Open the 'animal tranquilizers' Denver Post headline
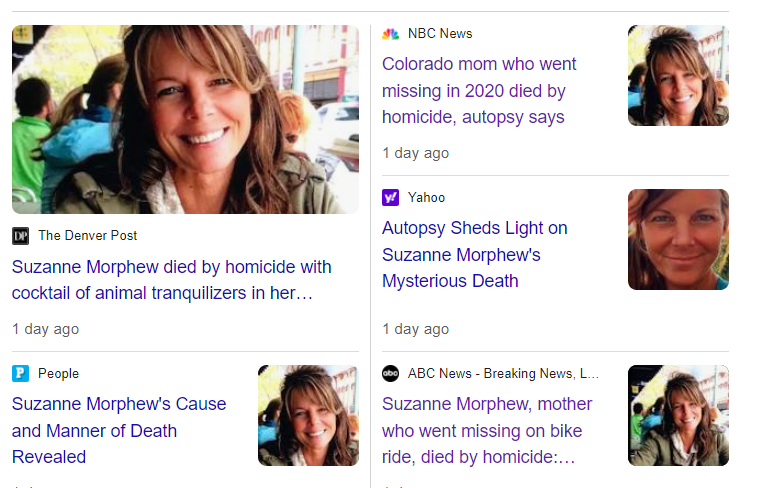Viewport: 758px width, 488px height. tap(171, 280)
